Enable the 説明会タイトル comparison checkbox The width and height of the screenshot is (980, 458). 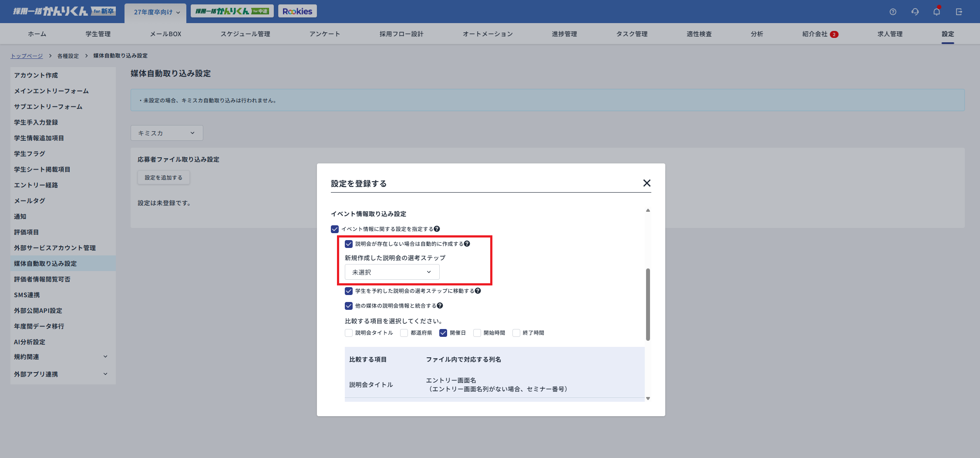348,332
